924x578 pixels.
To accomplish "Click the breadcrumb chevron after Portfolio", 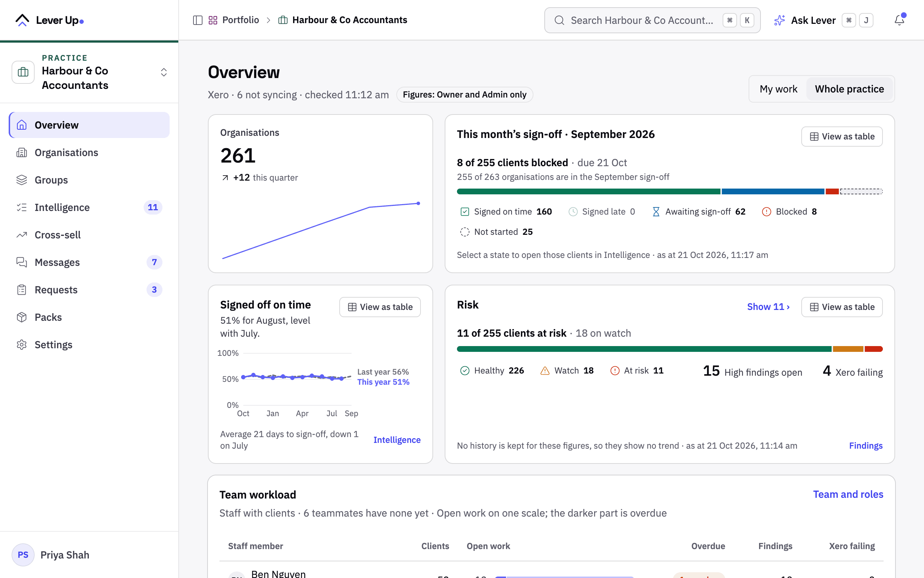I will point(269,20).
